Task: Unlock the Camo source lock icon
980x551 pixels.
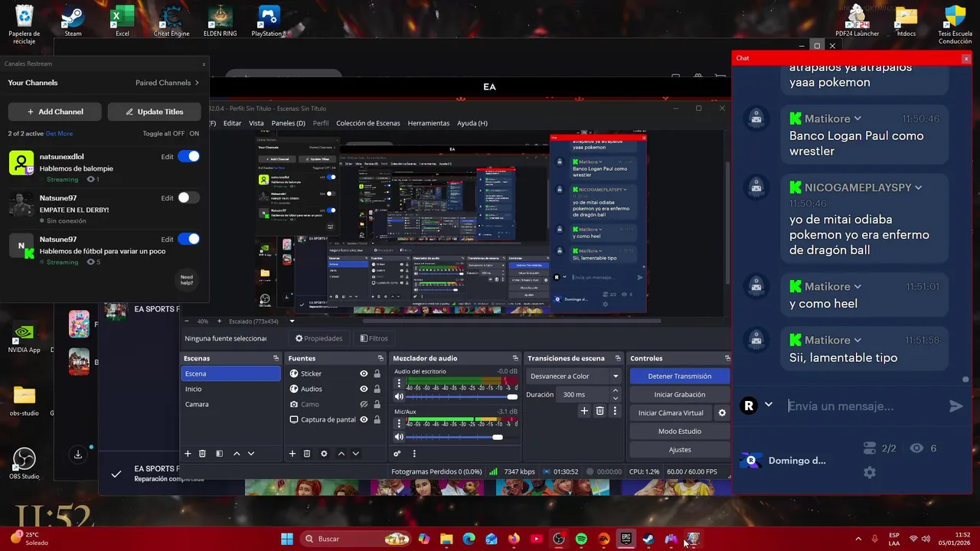Action: tap(377, 404)
